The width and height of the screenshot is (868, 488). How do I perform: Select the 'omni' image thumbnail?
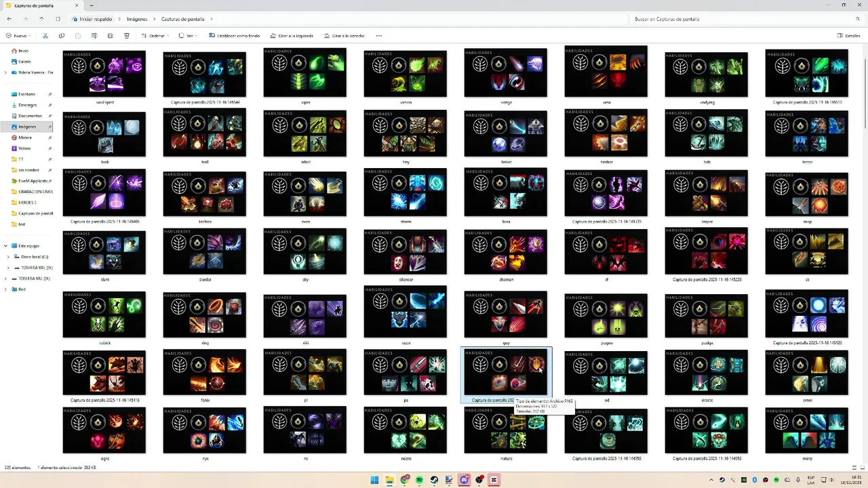coord(807,372)
